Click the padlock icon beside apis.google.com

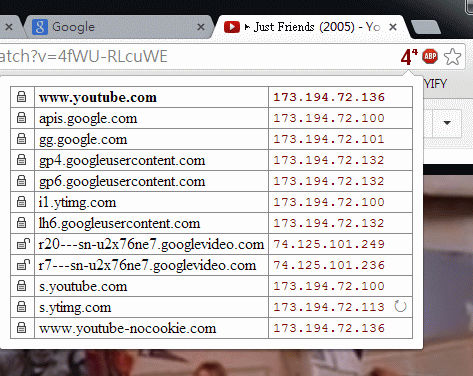(22, 118)
